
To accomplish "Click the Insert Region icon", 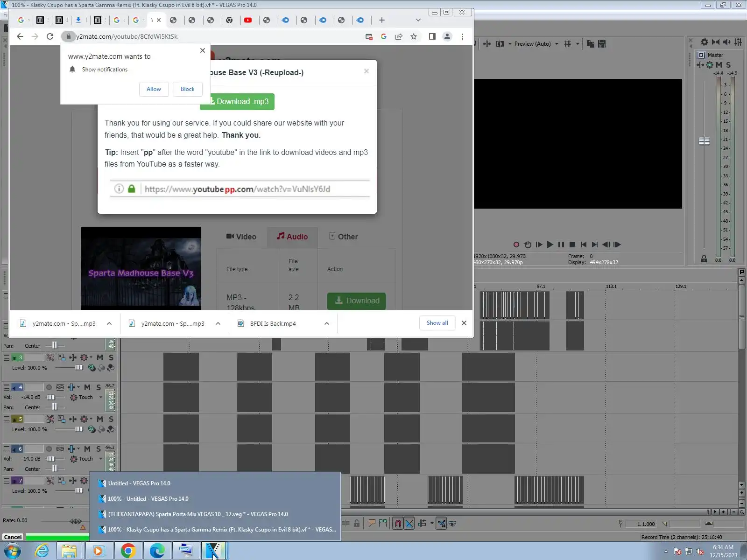I will [383, 524].
